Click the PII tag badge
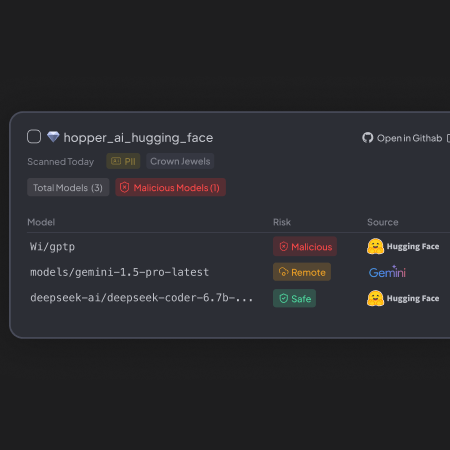The height and width of the screenshot is (450, 450). pos(123,161)
